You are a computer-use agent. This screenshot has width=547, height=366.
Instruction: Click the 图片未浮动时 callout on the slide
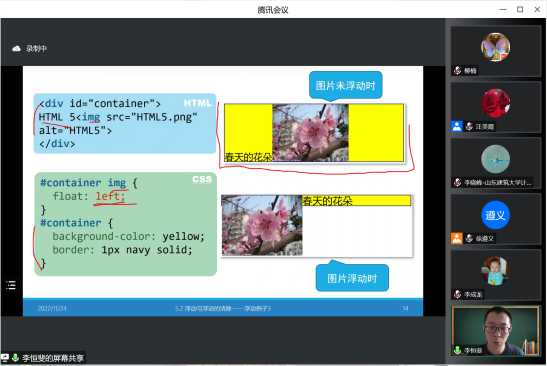coord(345,85)
